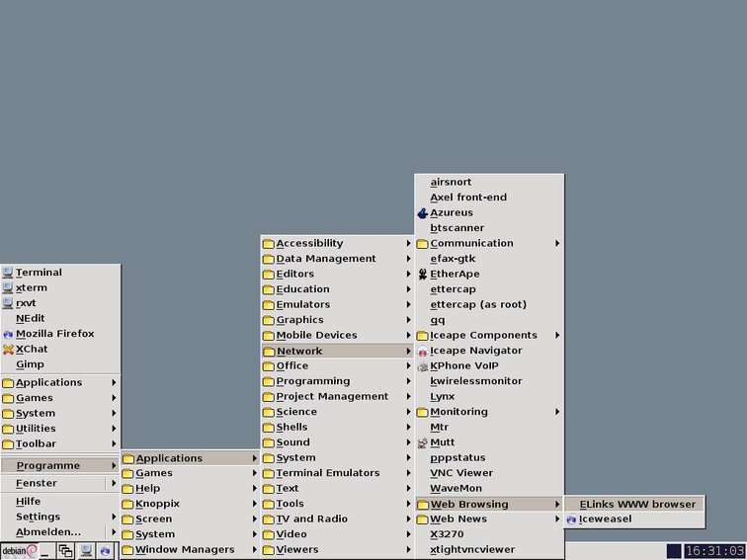Launch Gimp from the menu

pyautogui.click(x=60, y=364)
